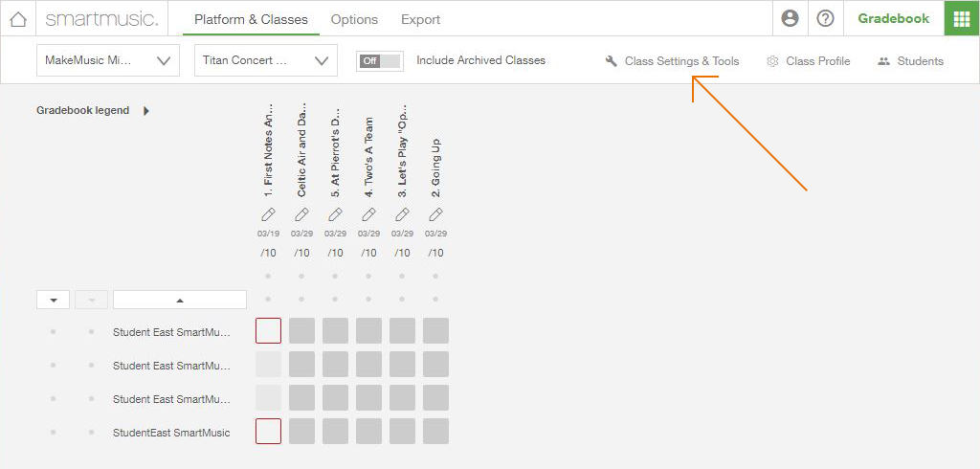Viewport: 980px width, 469px height.
Task: Click the '4. Two's A Team' column header
Action: click(368, 157)
